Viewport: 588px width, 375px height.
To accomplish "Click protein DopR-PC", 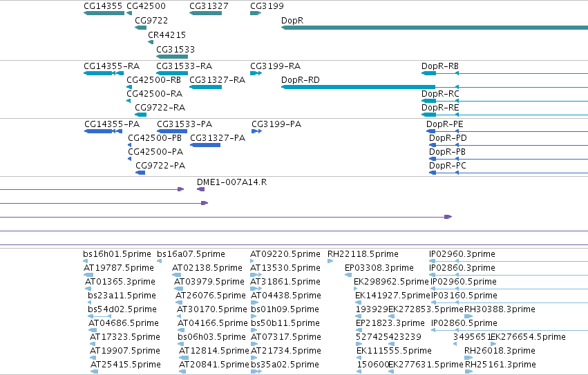I will pyautogui.click(x=509, y=173).
